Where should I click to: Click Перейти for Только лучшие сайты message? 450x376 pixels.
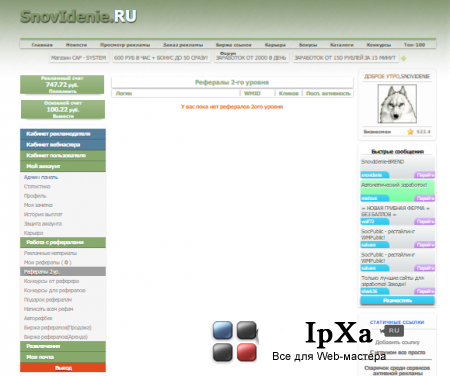coord(425,292)
